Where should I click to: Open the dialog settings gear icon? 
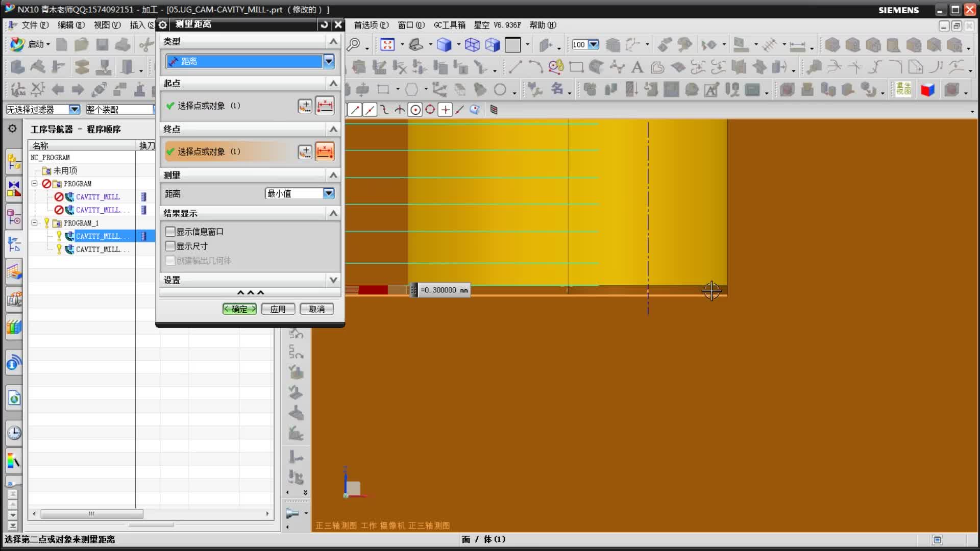point(163,24)
